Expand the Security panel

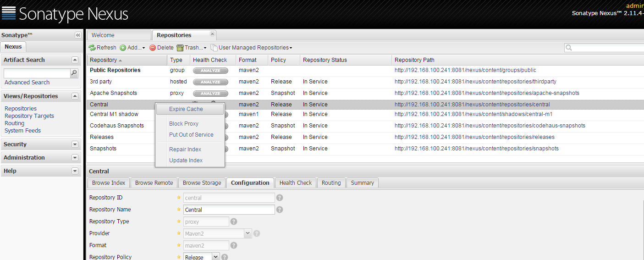(75, 144)
